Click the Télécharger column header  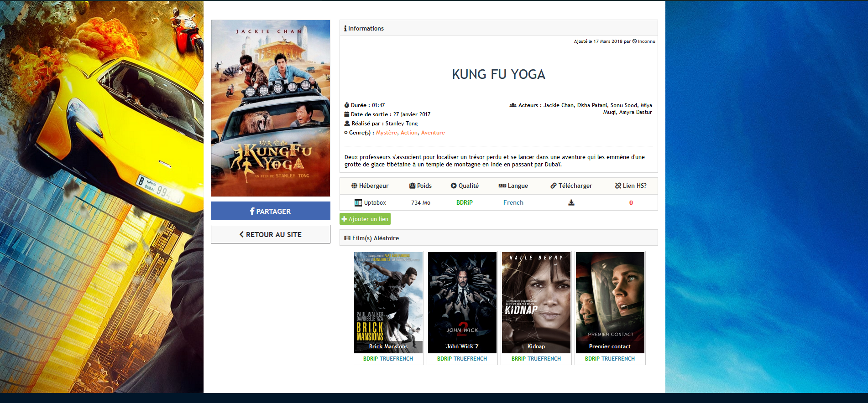(571, 186)
